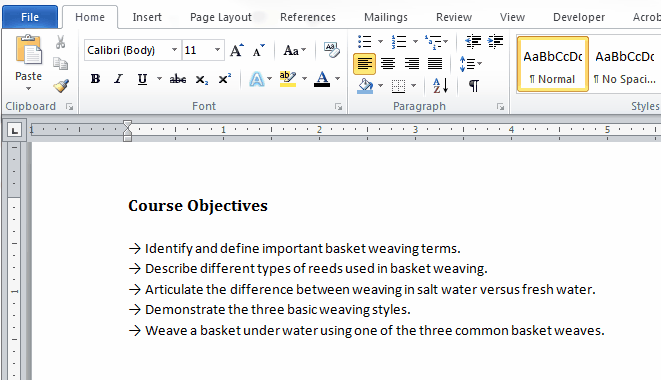Switch to Page Layout tab
This screenshot has height=380, width=661.
click(220, 17)
